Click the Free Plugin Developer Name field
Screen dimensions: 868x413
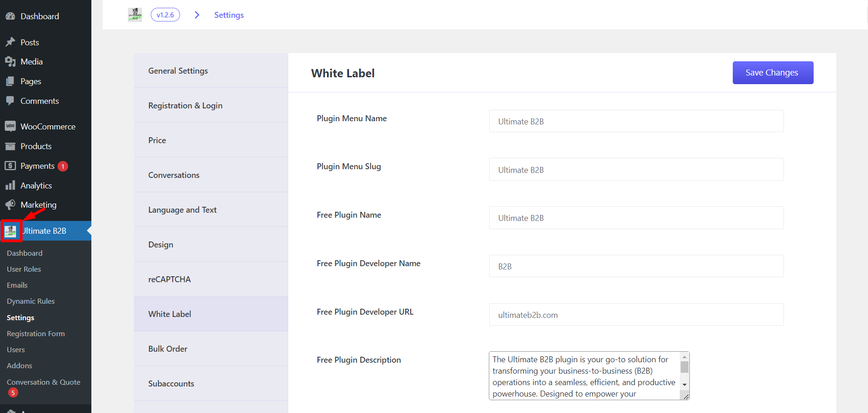click(636, 266)
